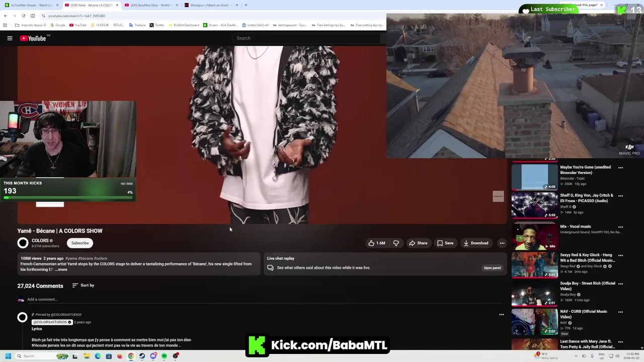Open the bettingexpert bookmark
This screenshot has height=362, width=644.
click(289, 25)
